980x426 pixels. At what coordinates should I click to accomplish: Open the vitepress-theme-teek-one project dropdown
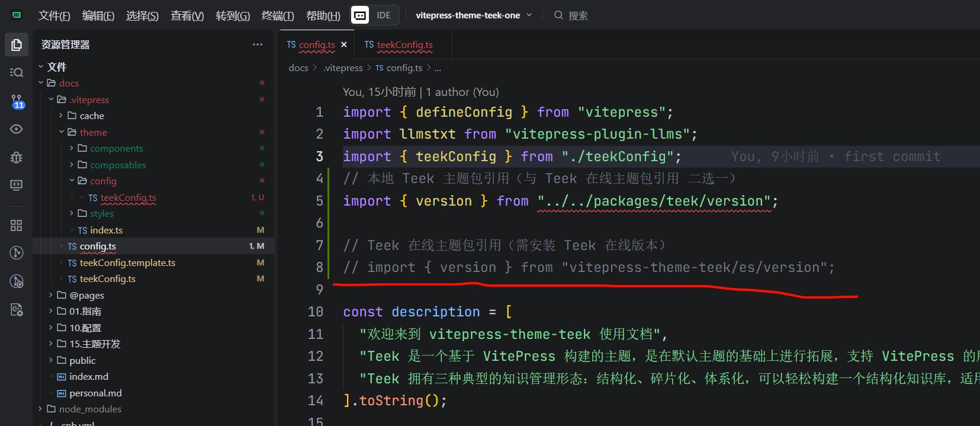[473, 15]
